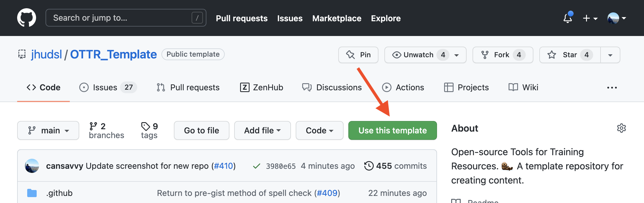Open the notifications bell
Screen dimensions: 644x203
(568, 18)
